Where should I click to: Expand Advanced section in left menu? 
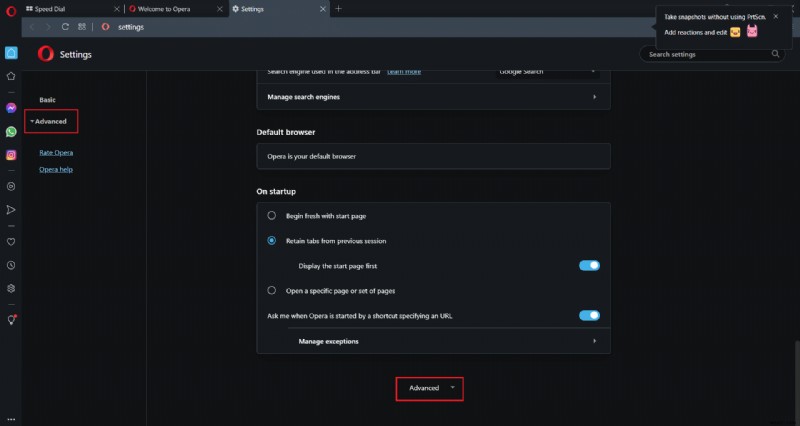point(51,121)
